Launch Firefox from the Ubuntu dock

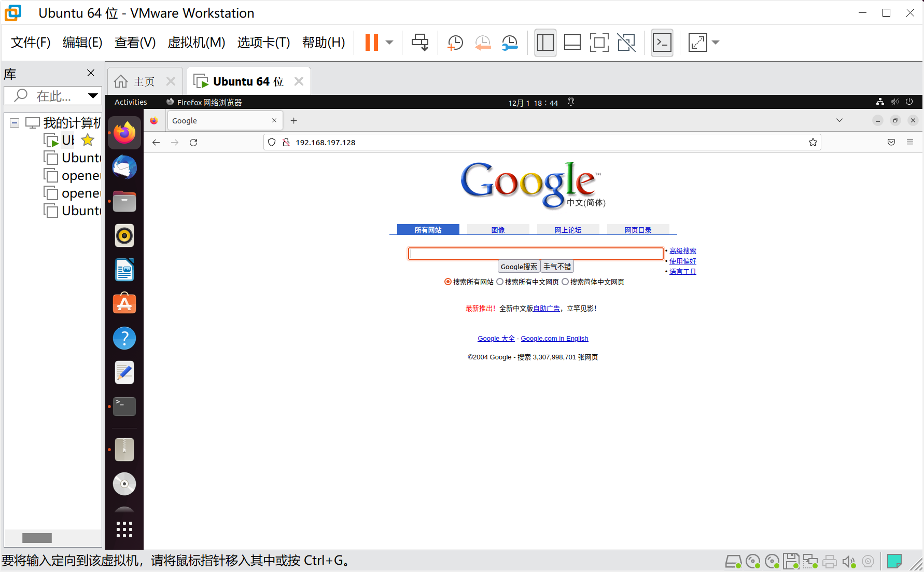[x=124, y=133]
